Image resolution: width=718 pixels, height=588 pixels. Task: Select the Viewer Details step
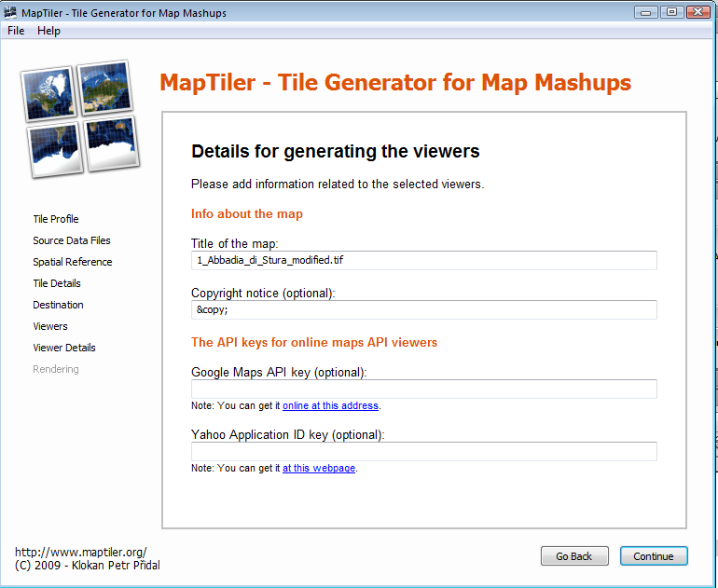(x=64, y=349)
